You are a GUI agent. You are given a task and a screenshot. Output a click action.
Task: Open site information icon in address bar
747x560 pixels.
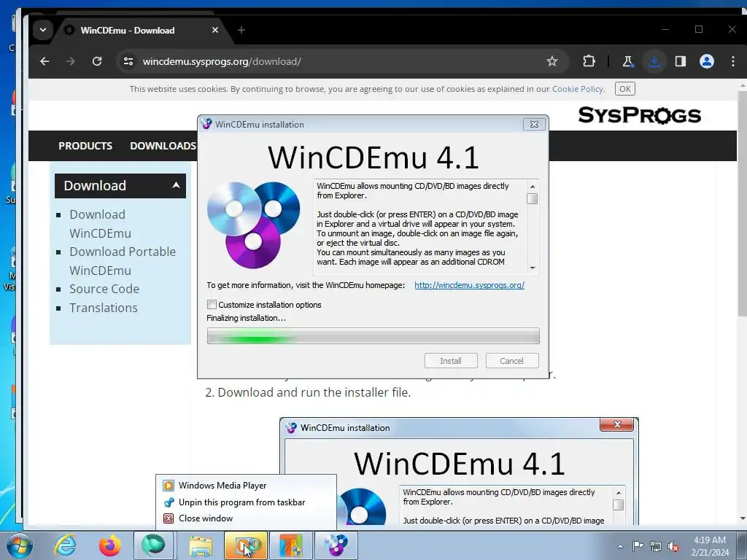pyautogui.click(x=128, y=61)
